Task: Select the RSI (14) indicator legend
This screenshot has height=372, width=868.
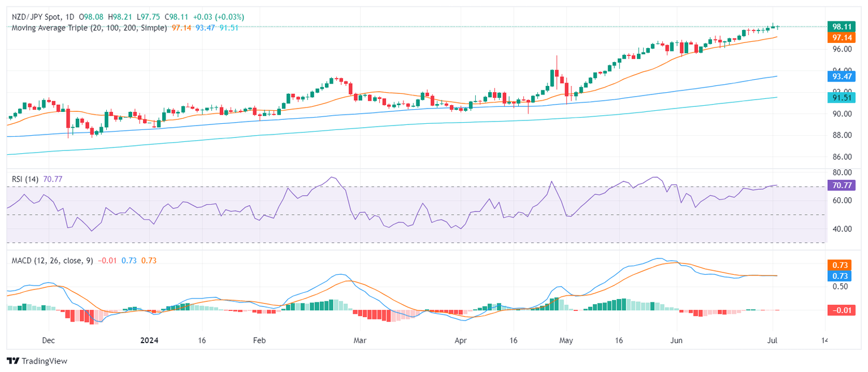Action: click(x=25, y=179)
